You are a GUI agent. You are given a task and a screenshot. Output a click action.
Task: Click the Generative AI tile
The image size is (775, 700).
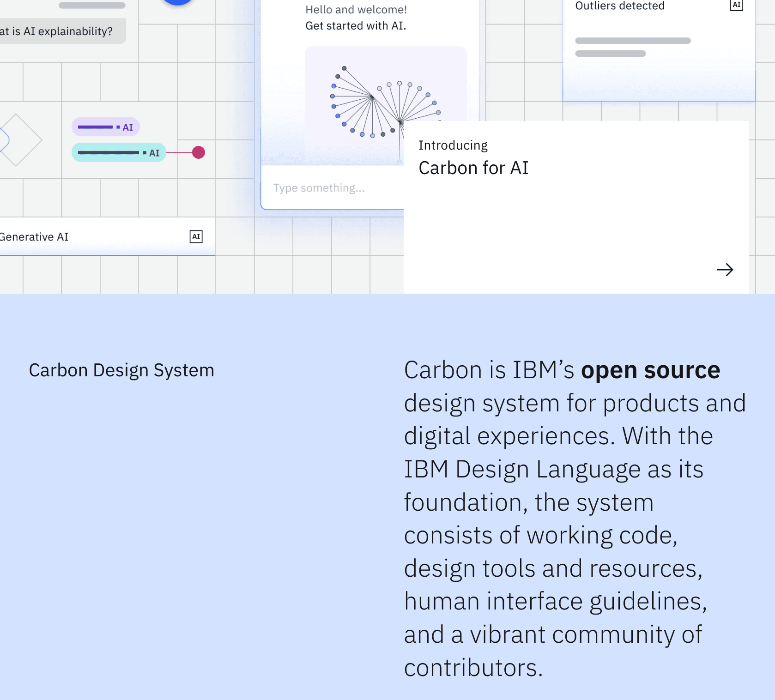pos(108,236)
